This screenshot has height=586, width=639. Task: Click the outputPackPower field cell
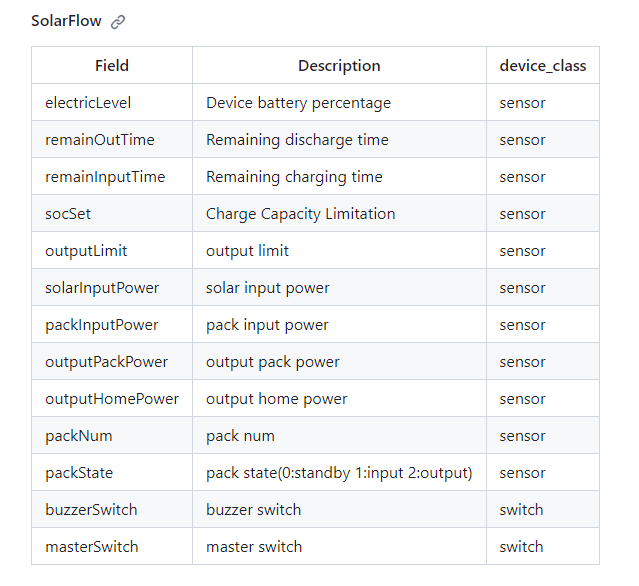point(107,362)
